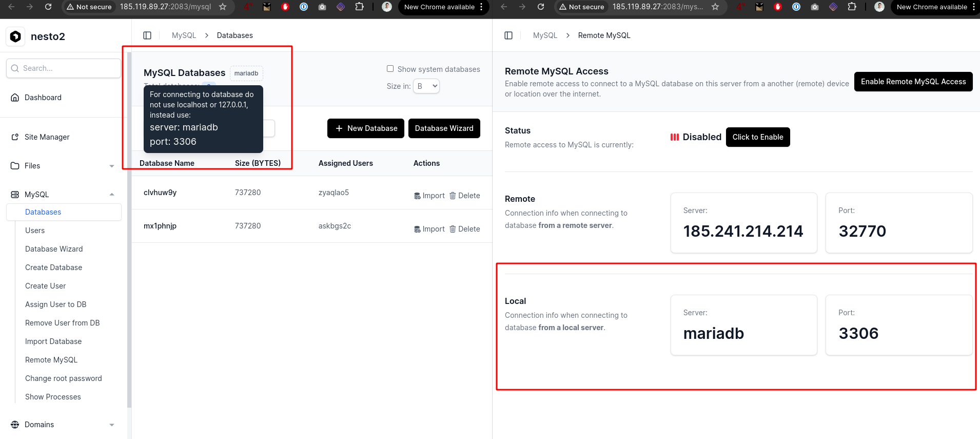Click the Files folder icon

coord(15,166)
